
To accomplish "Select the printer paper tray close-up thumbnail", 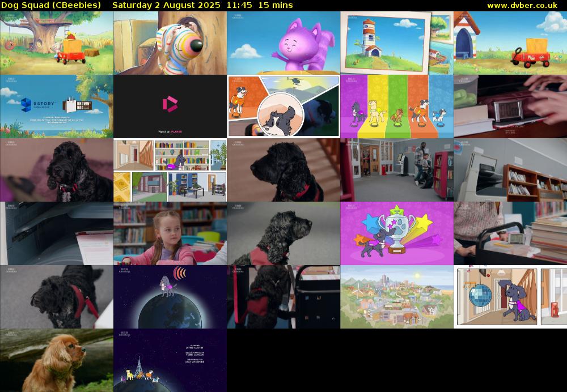I will pyautogui.click(x=57, y=233).
